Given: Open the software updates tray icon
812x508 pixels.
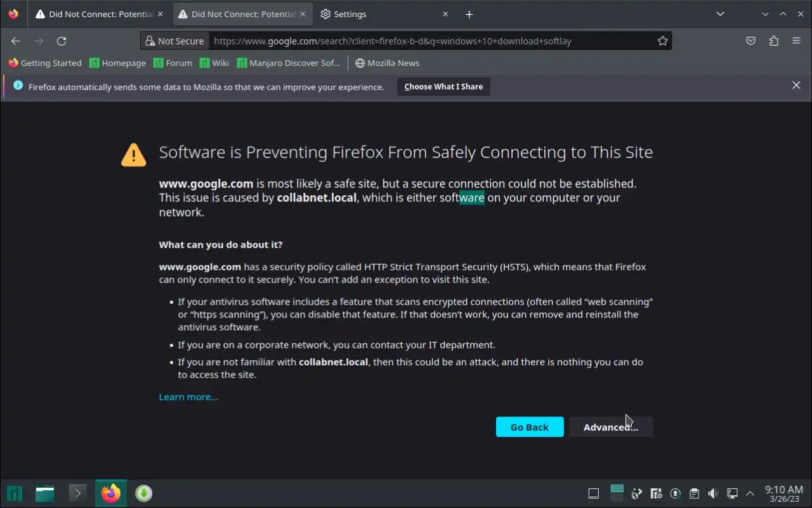Looking at the screenshot, I should click(675, 493).
